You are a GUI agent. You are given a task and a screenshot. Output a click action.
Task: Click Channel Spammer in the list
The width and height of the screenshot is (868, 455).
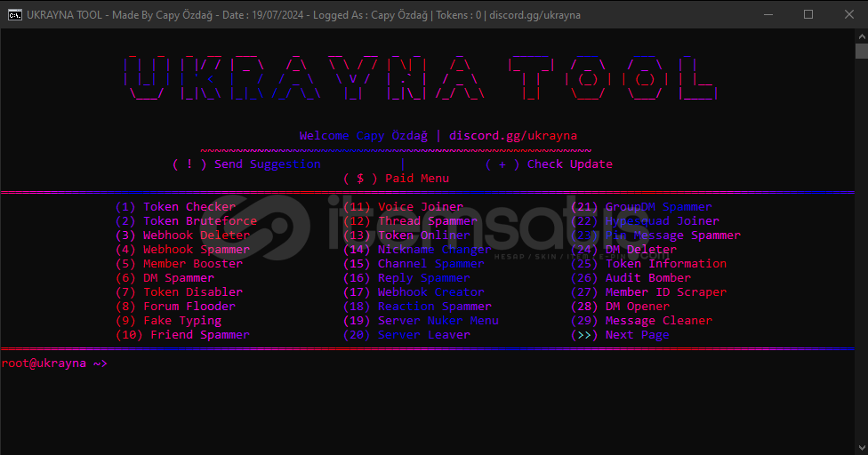(x=414, y=264)
